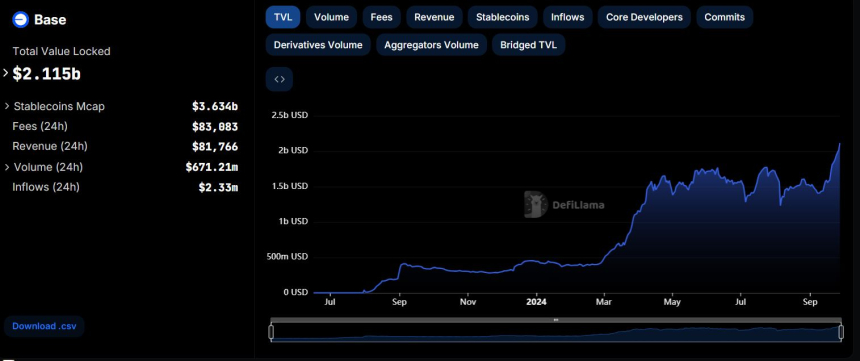This screenshot has height=361, width=860.
Task: Click the right handle of the range slider
Action: click(841, 332)
